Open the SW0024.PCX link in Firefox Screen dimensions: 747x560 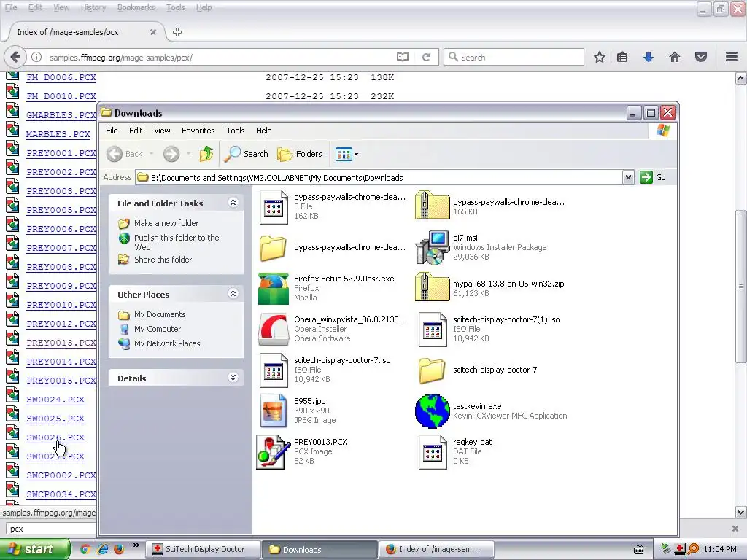(55, 400)
